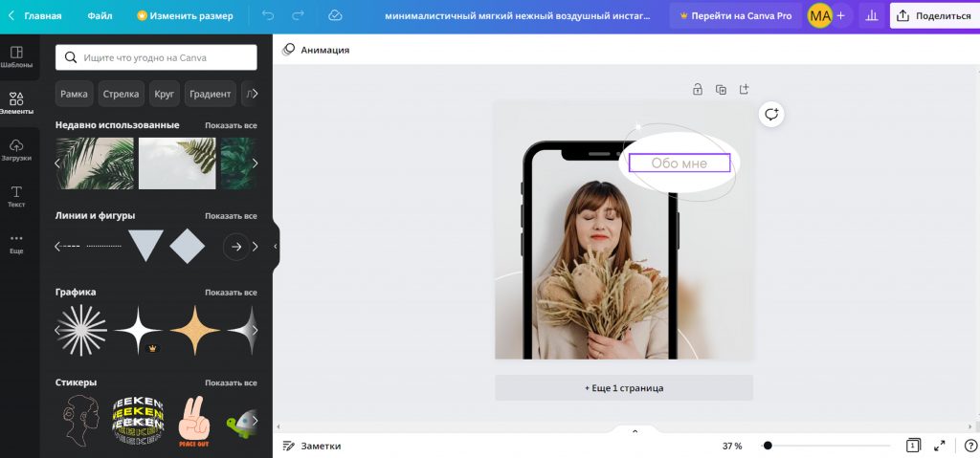Insert the dotted line element

[103, 246]
